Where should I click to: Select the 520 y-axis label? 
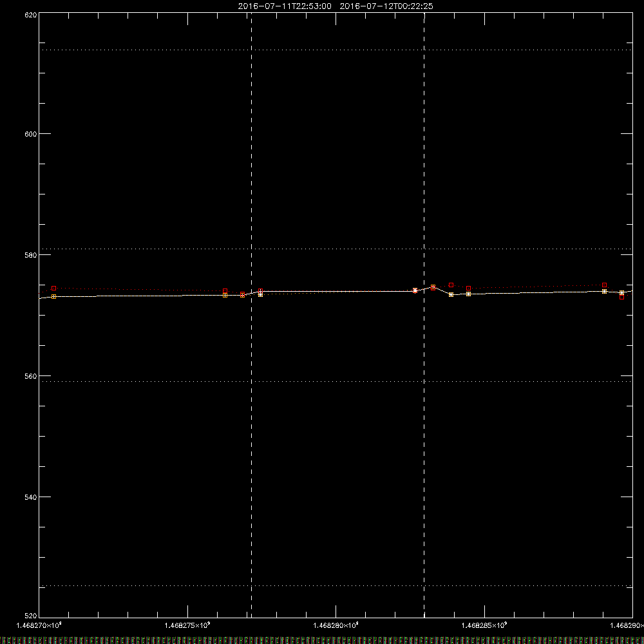coord(31,616)
